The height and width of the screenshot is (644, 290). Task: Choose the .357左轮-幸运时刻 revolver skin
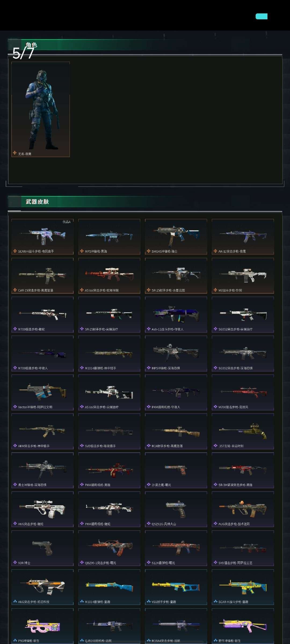(243, 431)
